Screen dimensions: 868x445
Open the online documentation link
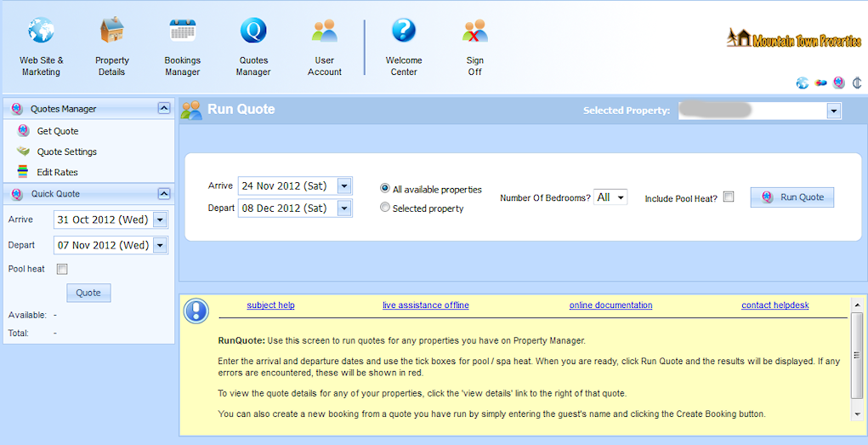[x=610, y=305]
